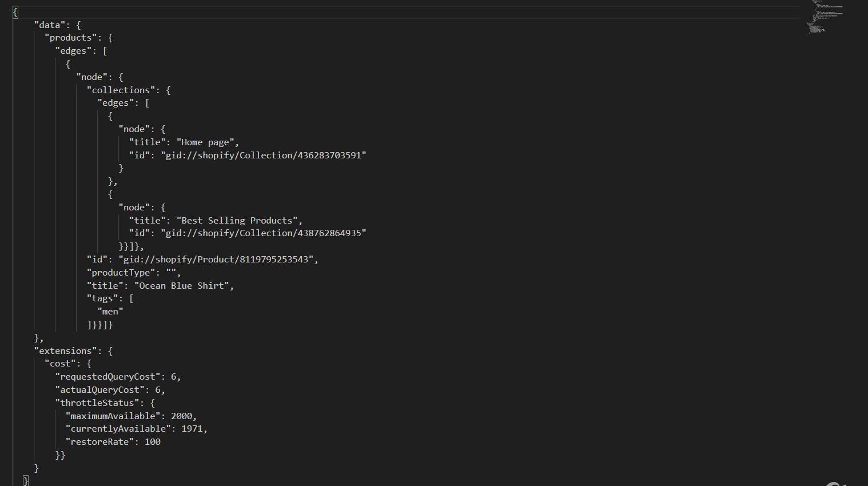
Task: Click Collection ID ending in 438762864935
Action: tap(264, 233)
